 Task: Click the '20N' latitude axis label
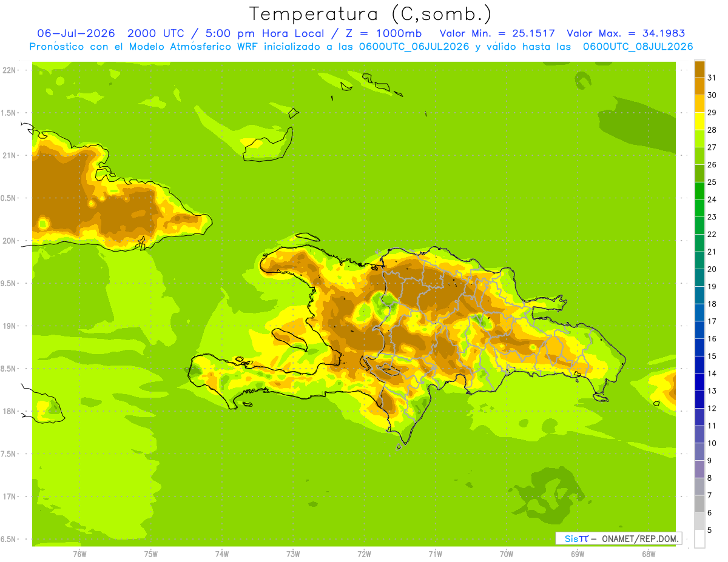(x=9, y=241)
